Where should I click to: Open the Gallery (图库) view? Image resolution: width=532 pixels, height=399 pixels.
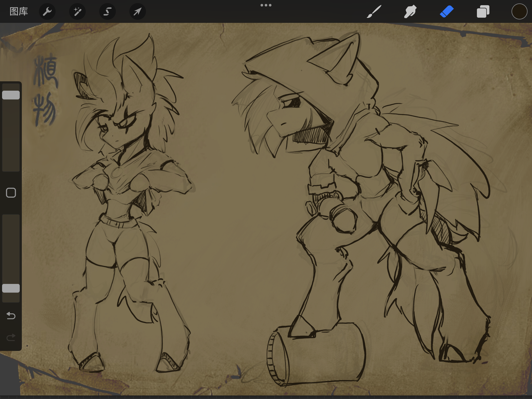pyautogui.click(x=19, y=11)
